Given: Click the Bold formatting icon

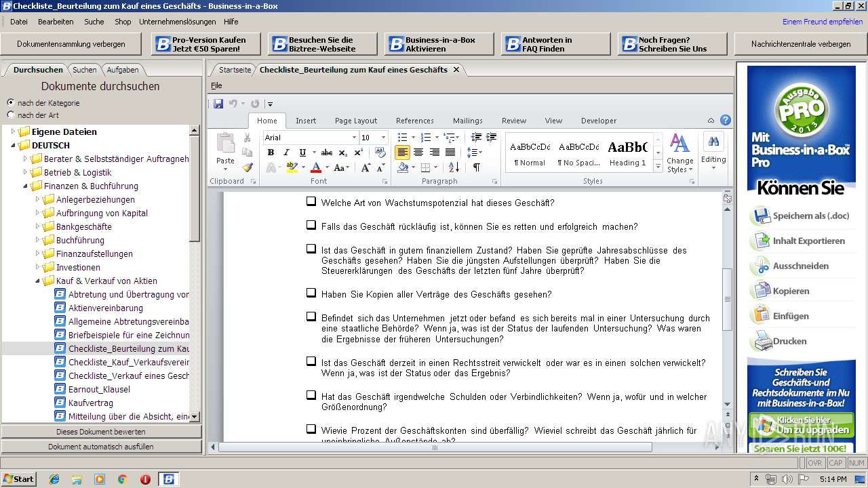Looking at the screenshot, I should coord(271,152).
